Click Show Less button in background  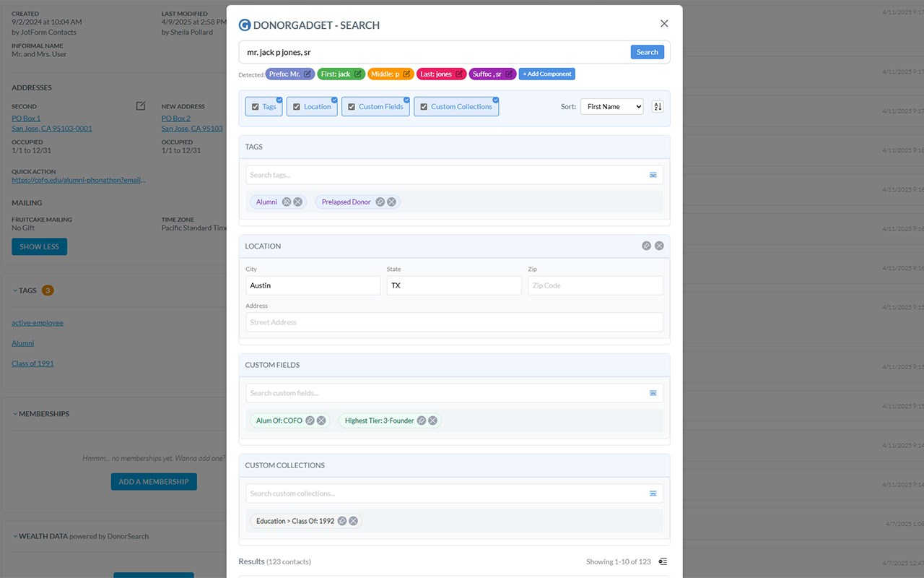point(39,246)
